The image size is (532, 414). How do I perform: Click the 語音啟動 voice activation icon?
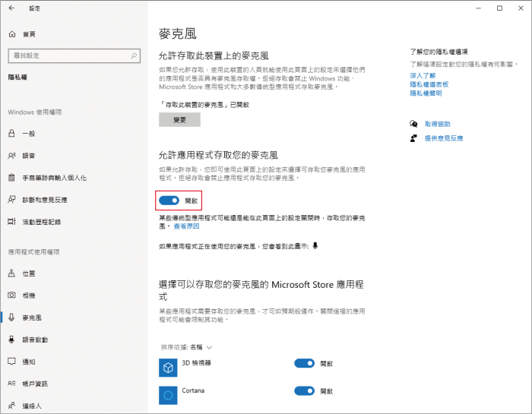coord(11,340)
